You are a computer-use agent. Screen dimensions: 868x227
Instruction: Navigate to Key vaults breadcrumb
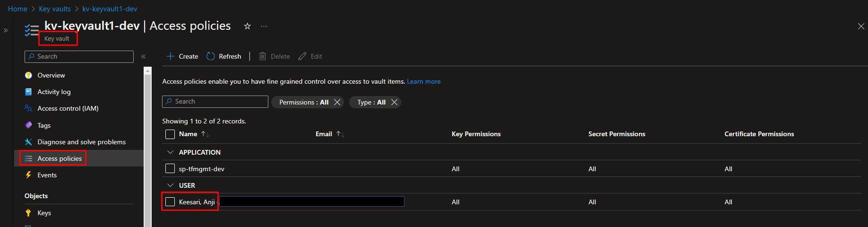point(55,9)
